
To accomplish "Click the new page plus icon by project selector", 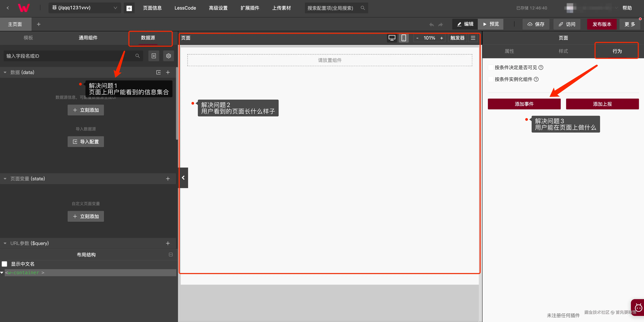I will (129, 8).
